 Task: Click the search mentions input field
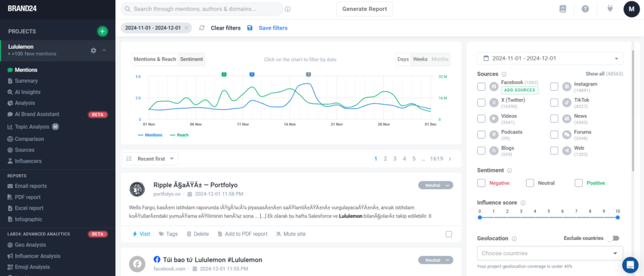[x=202, y=8]
